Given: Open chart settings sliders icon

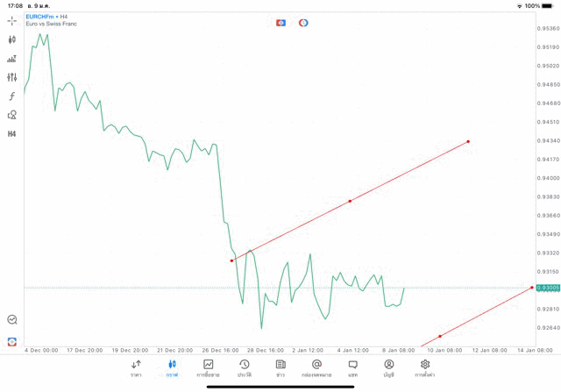Looking at the screenshot, I should (12, 77).
